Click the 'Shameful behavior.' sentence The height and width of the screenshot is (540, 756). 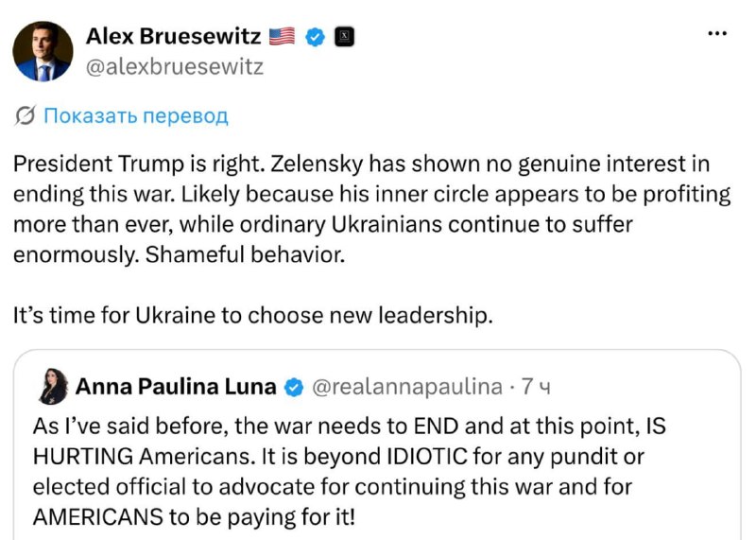click(x=246, y=254)
